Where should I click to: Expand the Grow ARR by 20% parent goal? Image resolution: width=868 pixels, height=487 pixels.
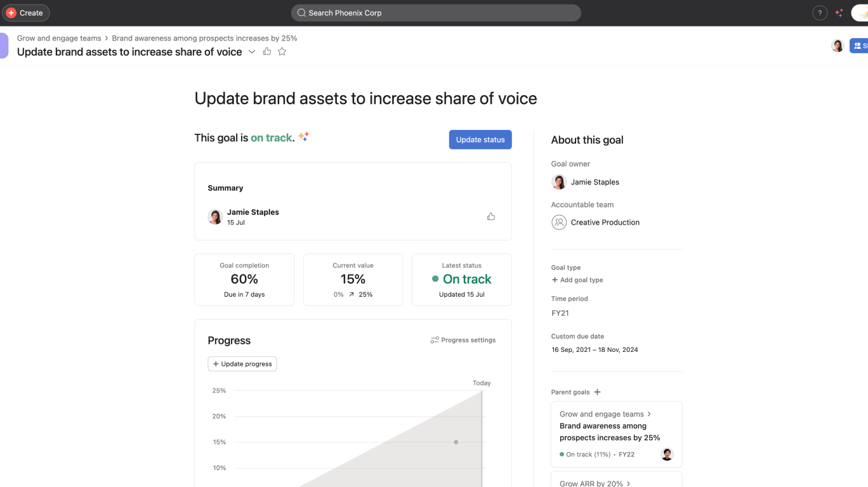628,483
